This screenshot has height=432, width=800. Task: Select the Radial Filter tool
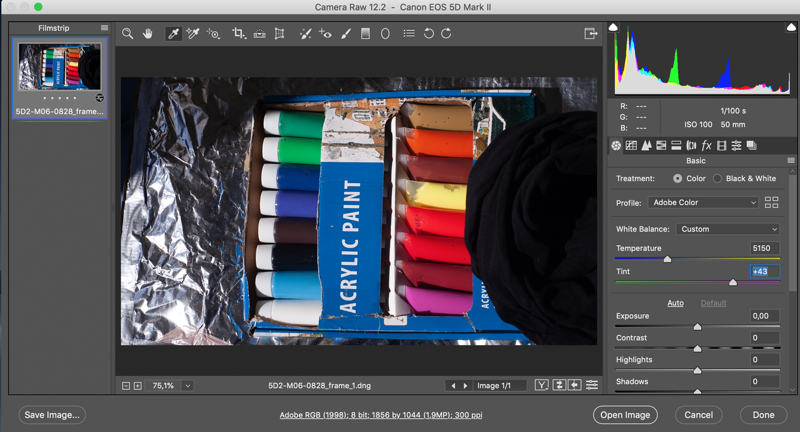tap(385, 34)
